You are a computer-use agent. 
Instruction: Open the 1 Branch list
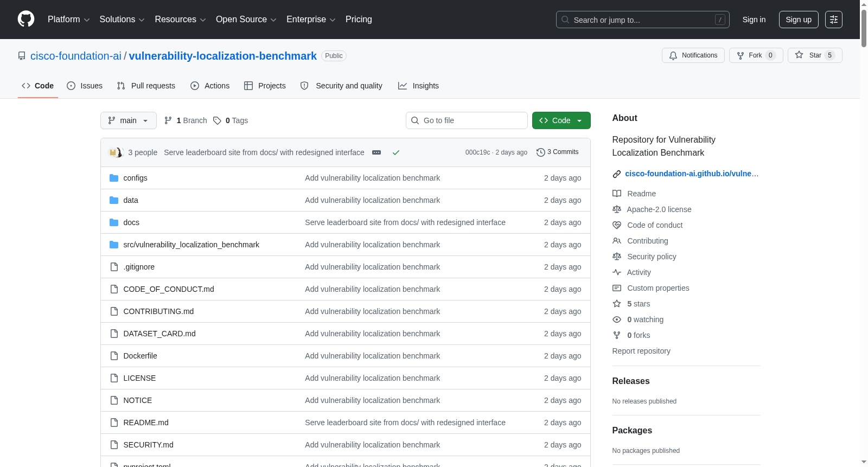(186, 120)
